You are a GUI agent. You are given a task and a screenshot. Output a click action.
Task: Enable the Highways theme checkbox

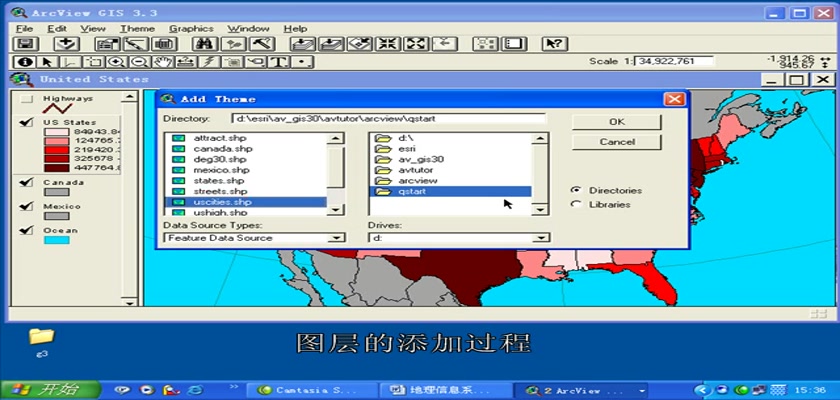tap(26, 99)
